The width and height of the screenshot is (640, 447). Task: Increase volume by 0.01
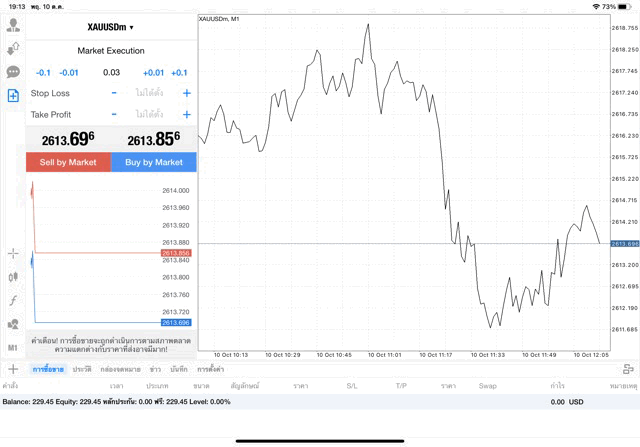click(153, 73)
